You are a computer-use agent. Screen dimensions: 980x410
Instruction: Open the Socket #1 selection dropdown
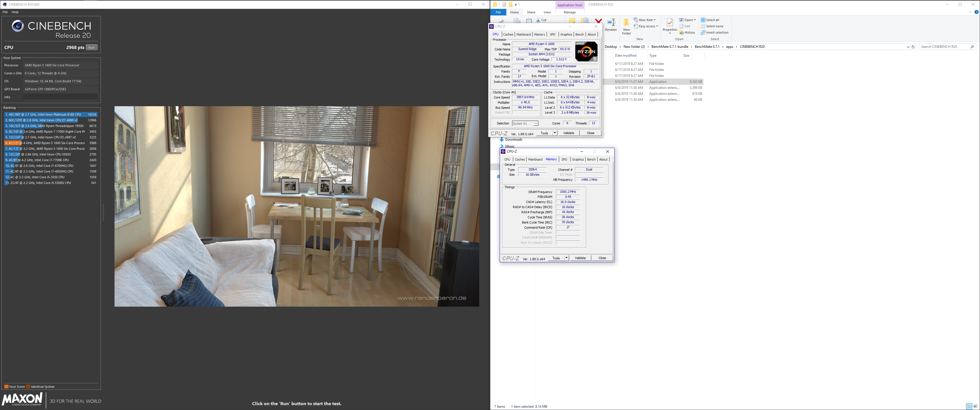pos(525,124)
